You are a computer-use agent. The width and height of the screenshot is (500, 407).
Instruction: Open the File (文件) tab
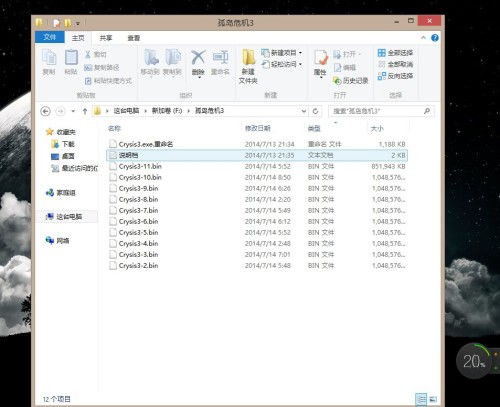(x=50, y=37)
